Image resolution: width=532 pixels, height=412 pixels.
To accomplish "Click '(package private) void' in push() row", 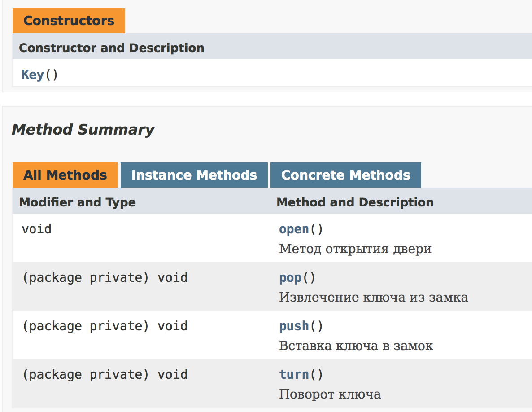I will [105, 326].
